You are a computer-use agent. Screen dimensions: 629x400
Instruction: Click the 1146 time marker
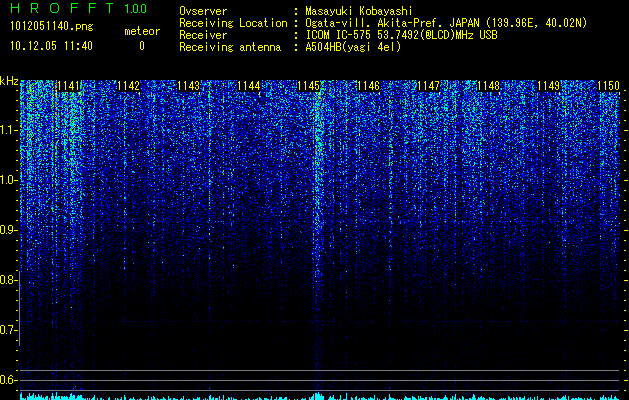point(368,86)
